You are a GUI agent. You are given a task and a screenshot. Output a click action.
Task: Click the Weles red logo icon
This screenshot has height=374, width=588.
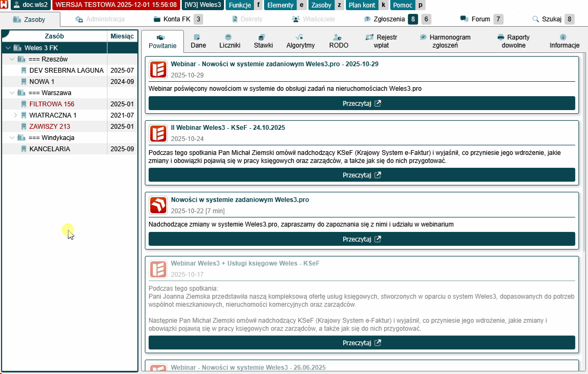point(4,4)
